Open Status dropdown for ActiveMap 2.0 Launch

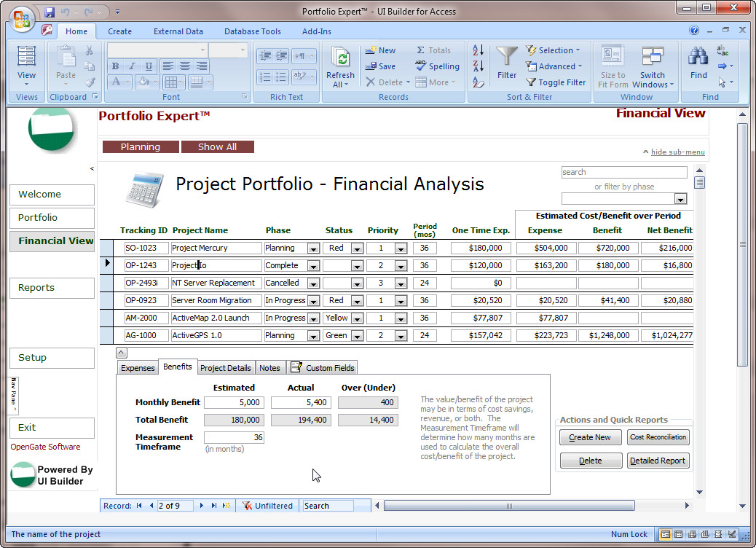pyautogui.click(x=357, y=318)
